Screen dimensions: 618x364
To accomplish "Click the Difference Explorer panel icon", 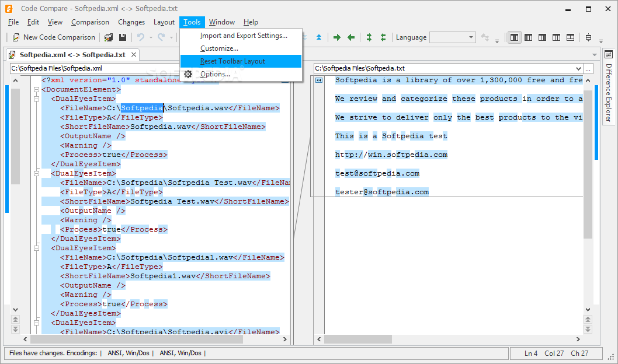I will click(x=609, y=54).
